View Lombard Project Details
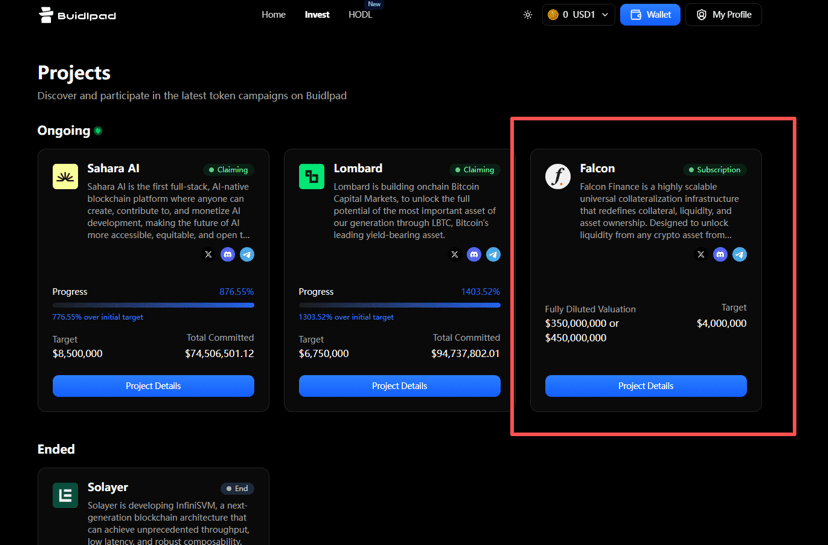828x545 pixels. [400, 386]
